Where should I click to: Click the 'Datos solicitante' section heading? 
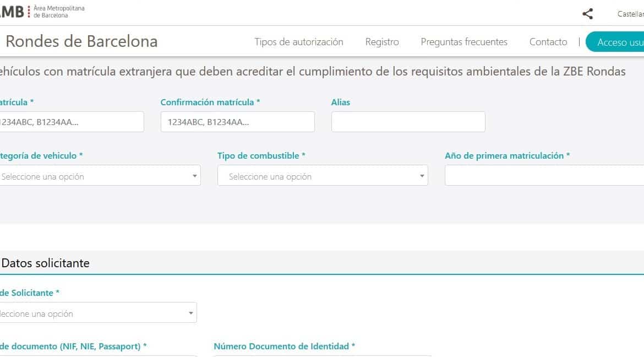click(x=45, y=263)
